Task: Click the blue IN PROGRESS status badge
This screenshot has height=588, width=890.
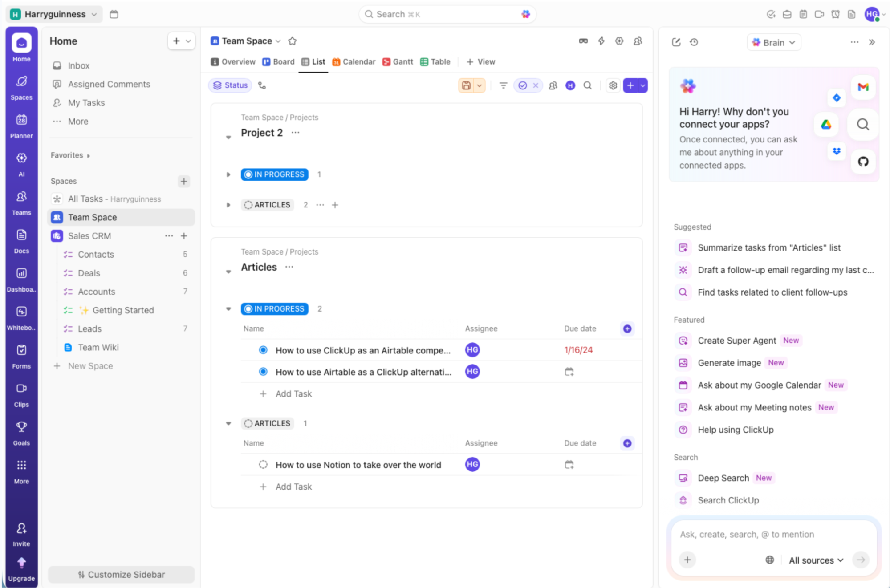Action: tap(274, 174)
